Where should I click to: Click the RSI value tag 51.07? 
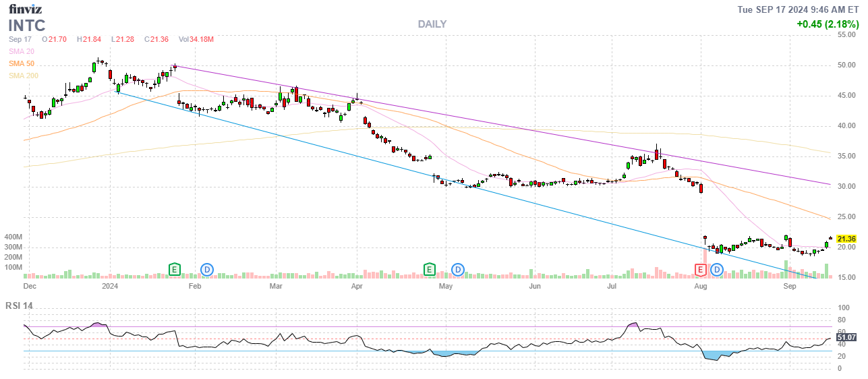[846, 337]
